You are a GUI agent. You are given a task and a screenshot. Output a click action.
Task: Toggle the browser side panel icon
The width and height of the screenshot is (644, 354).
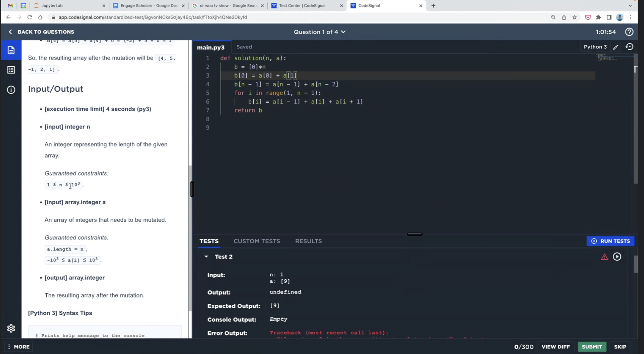point(609,17)
